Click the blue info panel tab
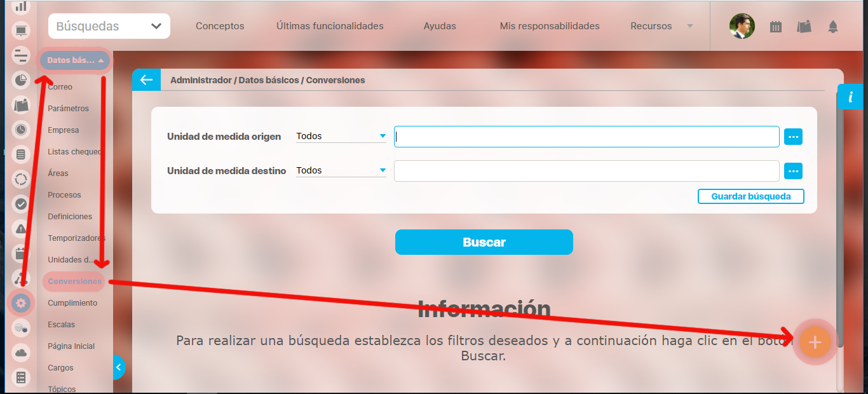Screen dimensions: 868x394 (850, 97)
